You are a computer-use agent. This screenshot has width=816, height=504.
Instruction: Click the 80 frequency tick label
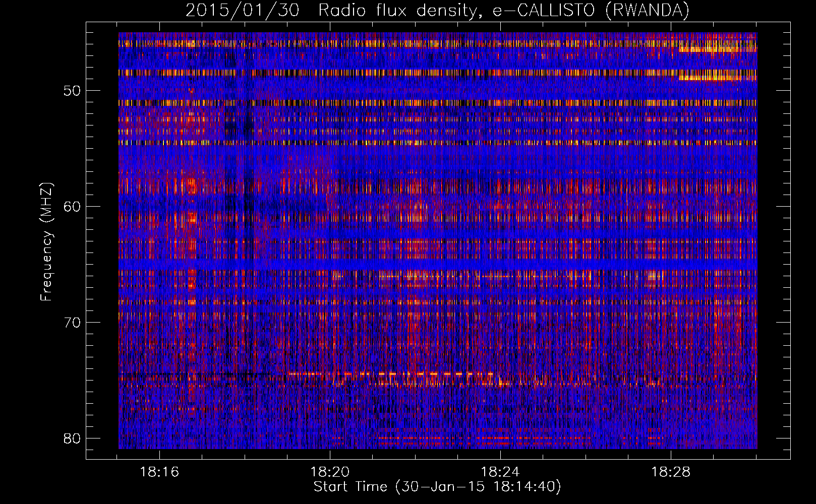click(72, 438)
